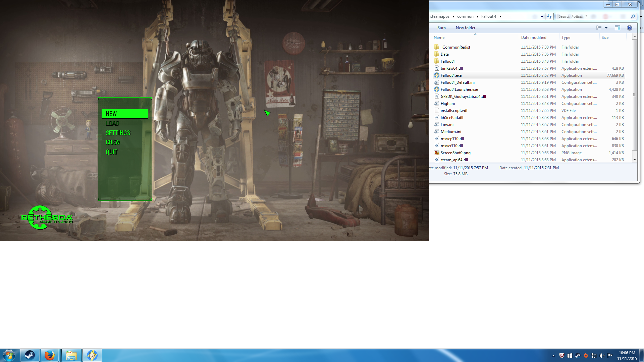Open Steam from the taskbar
The width and height of the screenshot is (644, 362).
30,355
